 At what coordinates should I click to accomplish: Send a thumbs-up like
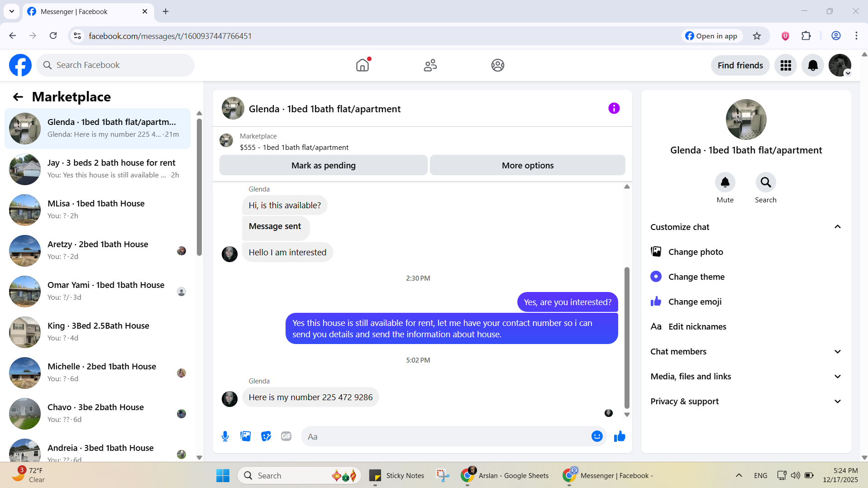coord(620,436)
